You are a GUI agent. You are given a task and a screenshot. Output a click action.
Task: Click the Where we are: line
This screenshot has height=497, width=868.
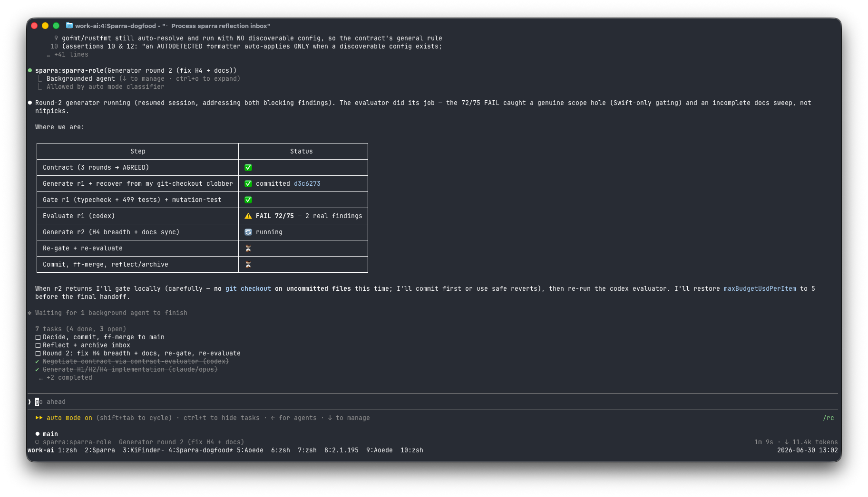pos(60,127)
